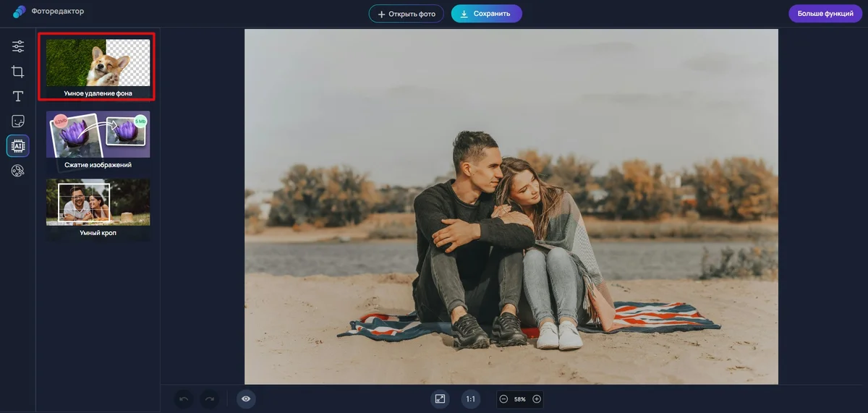Screen dimensions: 868x413
Task: Click the Сохранить button
Action: (487, 14)
